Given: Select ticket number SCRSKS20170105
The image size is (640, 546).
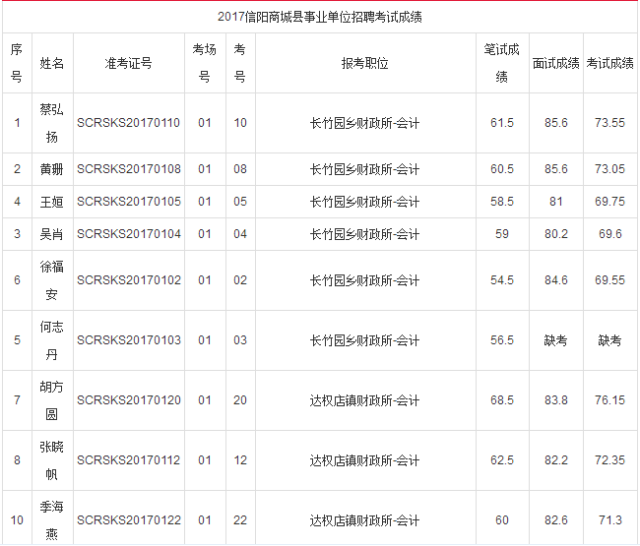Looking at the screenshot, I should click(129, 202).
